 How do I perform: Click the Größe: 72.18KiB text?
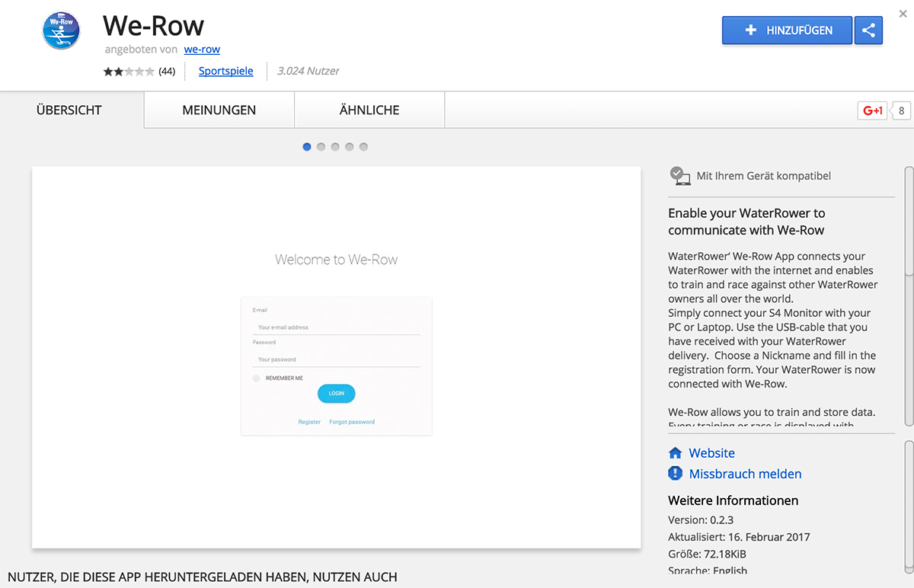click(x=708, y=554)
